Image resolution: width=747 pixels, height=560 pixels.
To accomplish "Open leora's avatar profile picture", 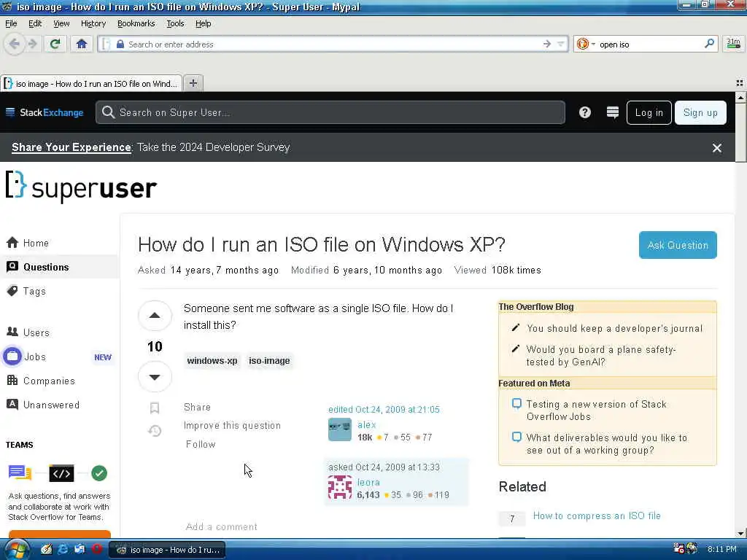I will pos(340,487).
